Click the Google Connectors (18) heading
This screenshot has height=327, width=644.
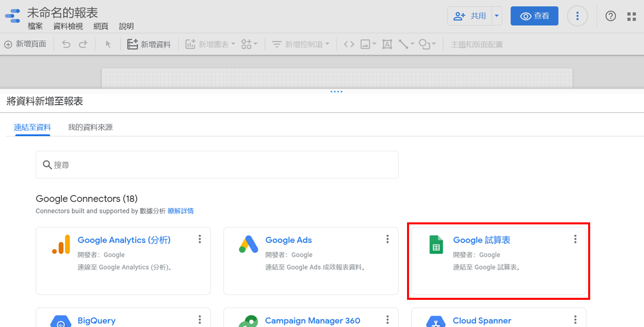(87, 199)
